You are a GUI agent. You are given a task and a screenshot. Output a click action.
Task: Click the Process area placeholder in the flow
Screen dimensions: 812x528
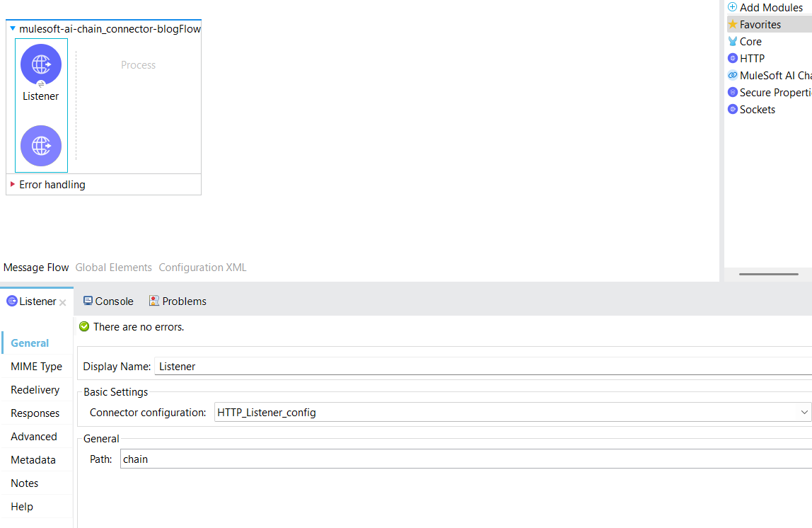(x=138, y=65)
